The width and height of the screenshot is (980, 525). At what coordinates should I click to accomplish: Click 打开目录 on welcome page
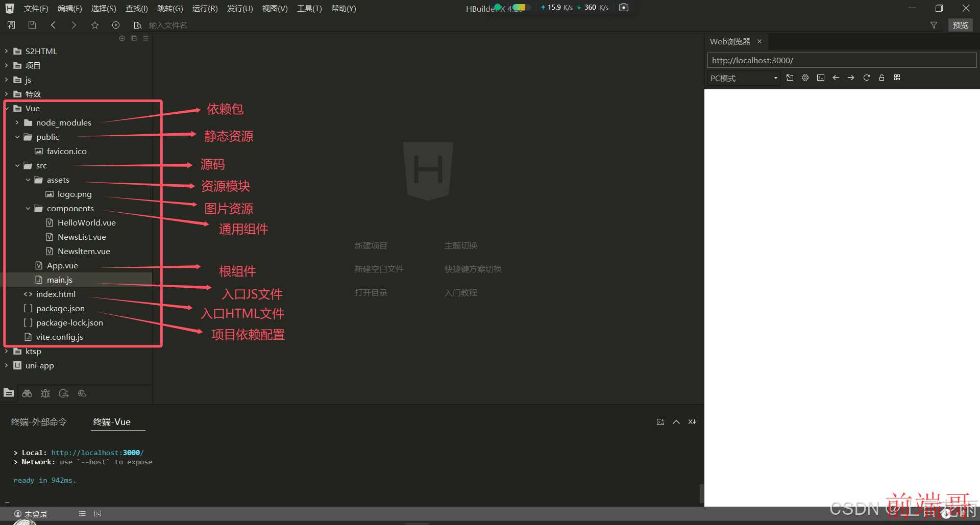coord(371,292)
